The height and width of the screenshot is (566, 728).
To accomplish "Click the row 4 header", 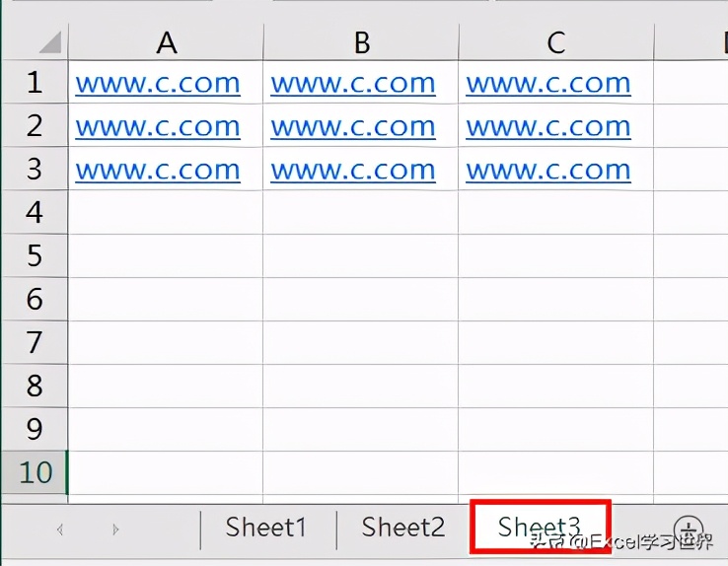I will (x=35, y=213).
